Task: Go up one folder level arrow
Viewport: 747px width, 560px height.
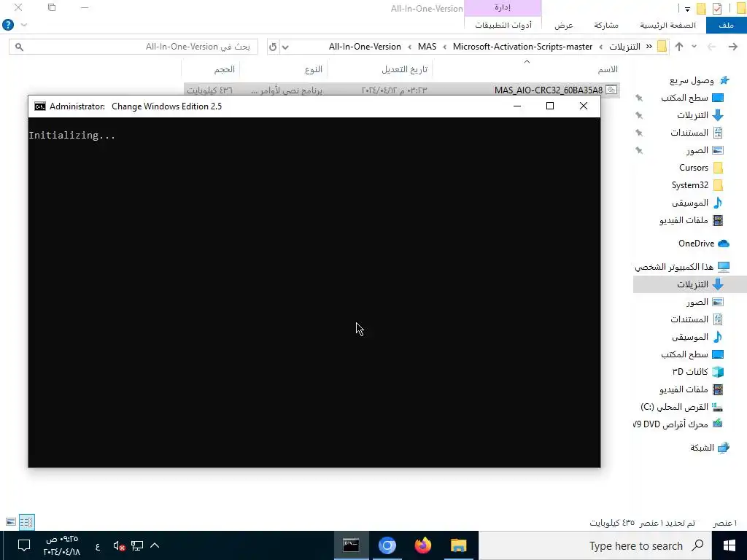Action: [x=679, y=47]
